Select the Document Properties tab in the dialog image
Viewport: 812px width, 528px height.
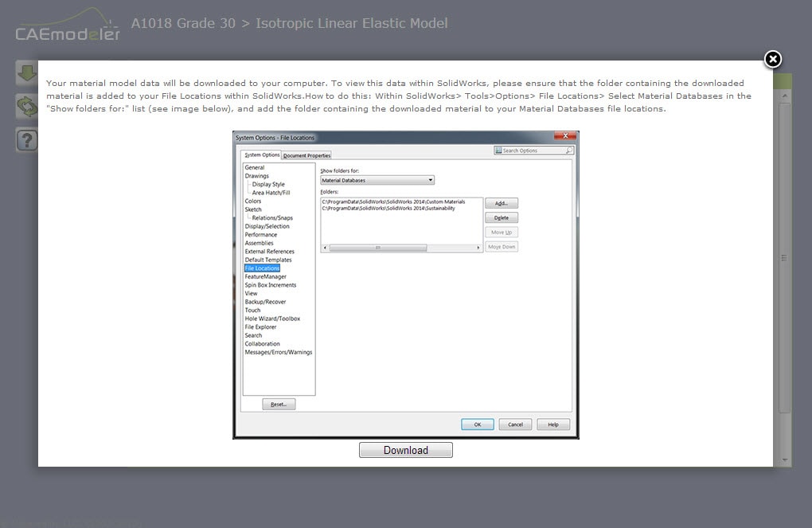pyautogui.click(x=306, y=155)
